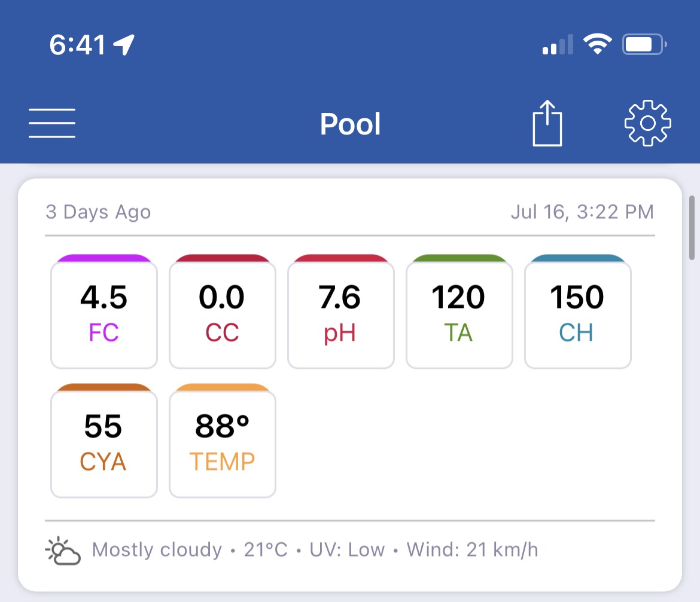Tap the share export icon

547,123
